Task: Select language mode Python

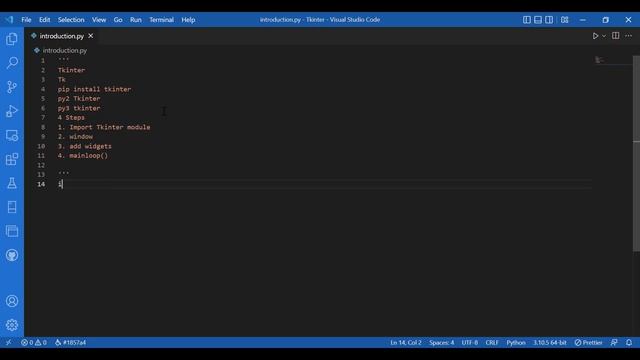Action: pos(516,342)
